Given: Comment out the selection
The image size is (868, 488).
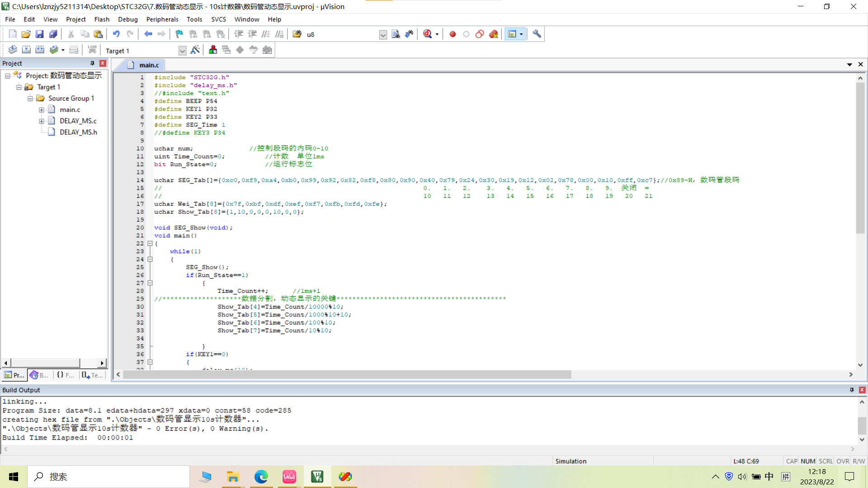Looking at the screenshot, I should pyautogui.click(x=266, y=34).
